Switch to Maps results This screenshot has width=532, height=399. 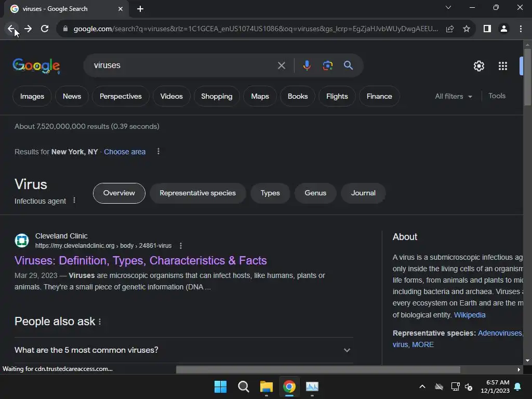tap(260, 96)
